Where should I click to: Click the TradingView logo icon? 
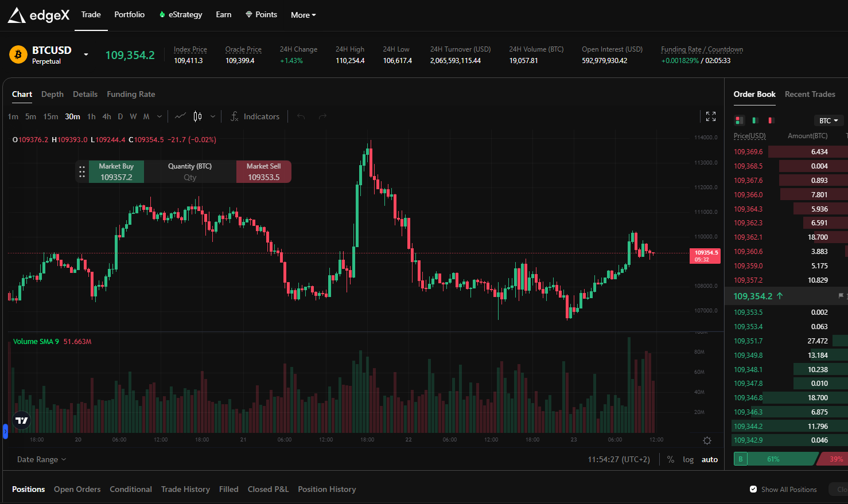(x=22, y=420)
